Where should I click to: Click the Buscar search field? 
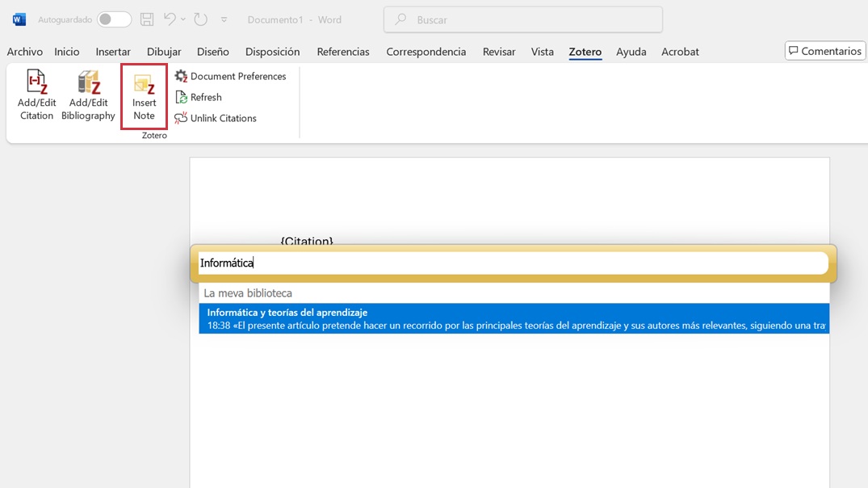click(522, 20)
